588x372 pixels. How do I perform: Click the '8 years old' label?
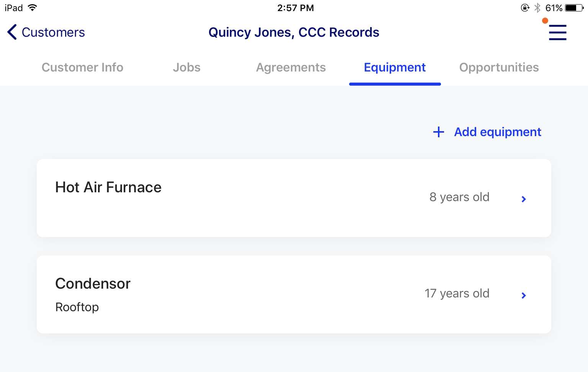459,197
